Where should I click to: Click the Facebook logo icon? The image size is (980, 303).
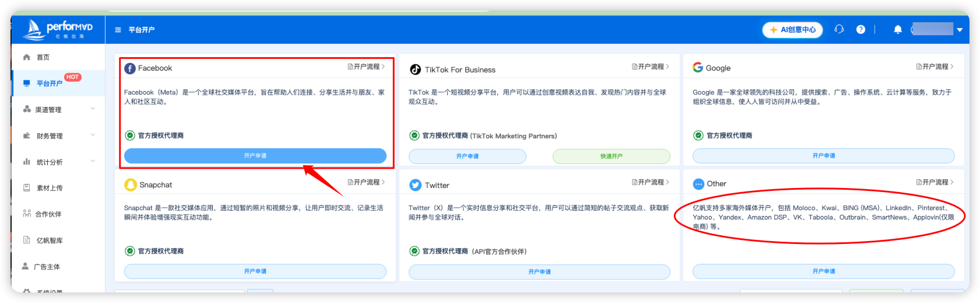(x=130, y=68)
